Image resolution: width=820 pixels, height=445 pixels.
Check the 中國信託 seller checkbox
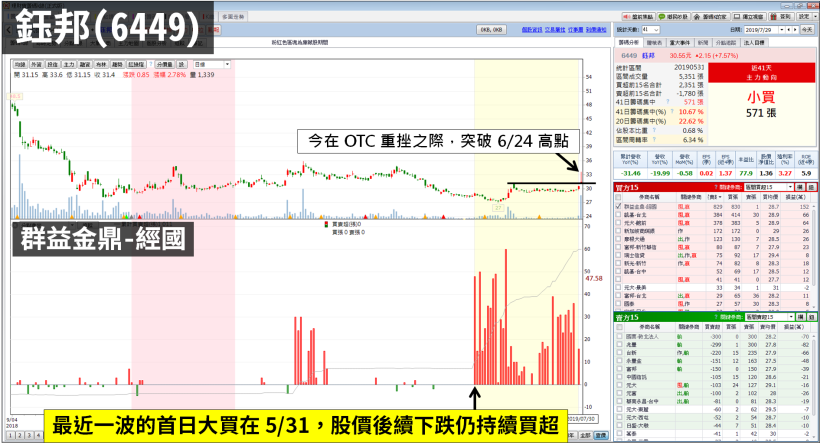(x=619, y=377)
